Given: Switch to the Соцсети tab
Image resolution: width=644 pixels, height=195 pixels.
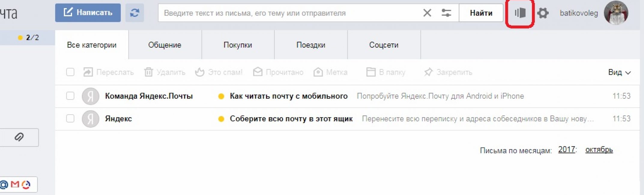Looking at the screenshot, I should 384,45.
